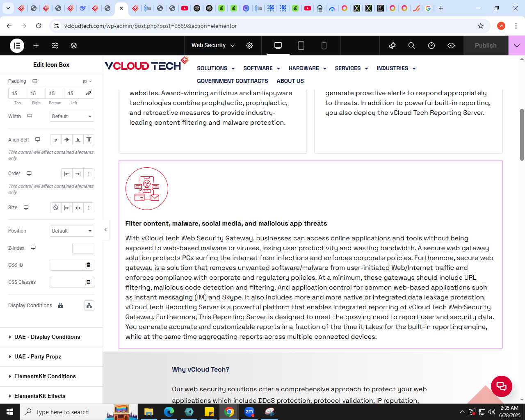The height and width of the screenshot is (420, 525).
Task: Expand UAE - Display Conditions section
Action: (x=51, y=337)
